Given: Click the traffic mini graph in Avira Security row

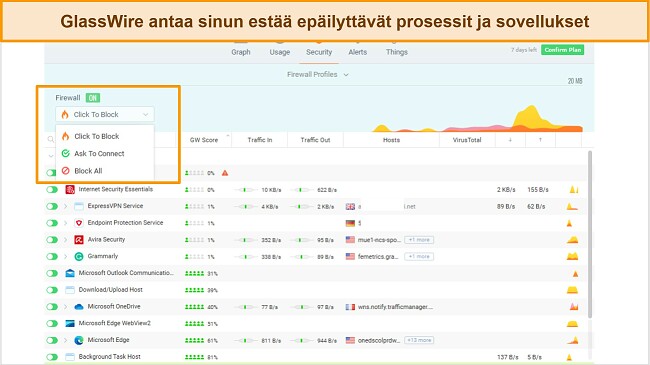Looking at the screenshot, I should coord(572,239).
